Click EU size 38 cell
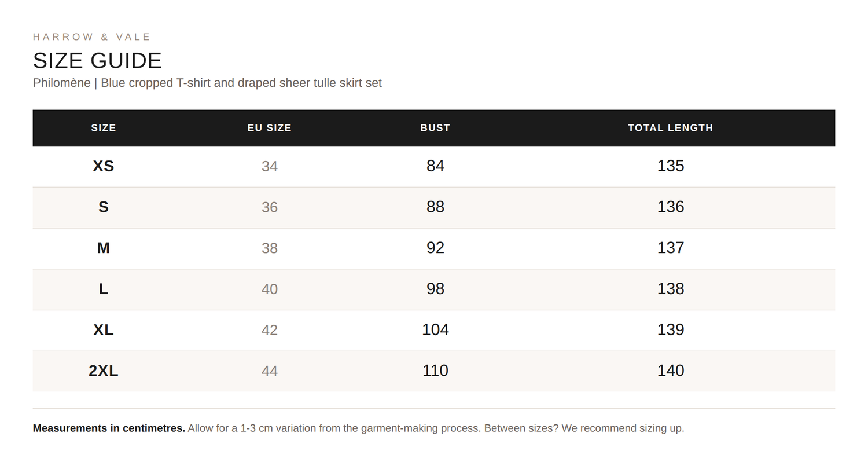 pos(270,248)
